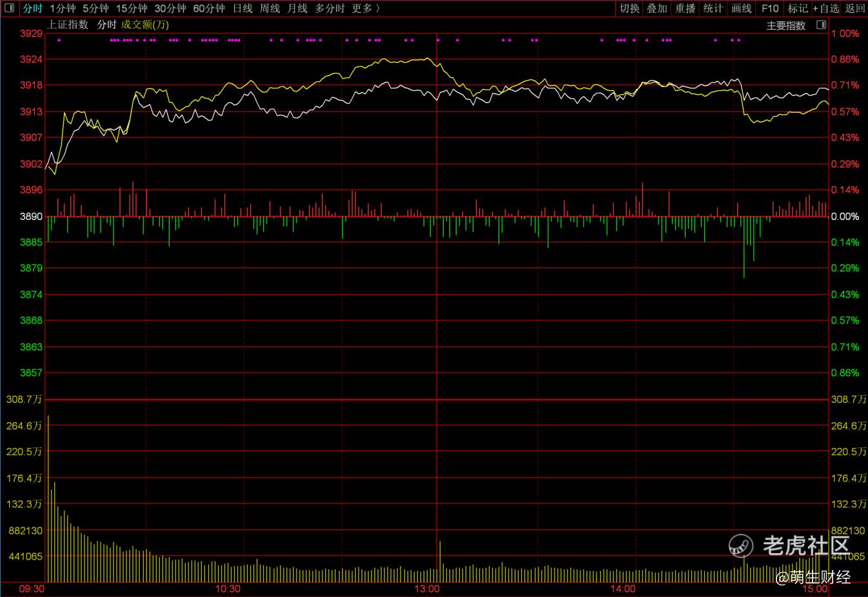
Task: Select the green 0.43% percentage label
Action: click(845, 295)
